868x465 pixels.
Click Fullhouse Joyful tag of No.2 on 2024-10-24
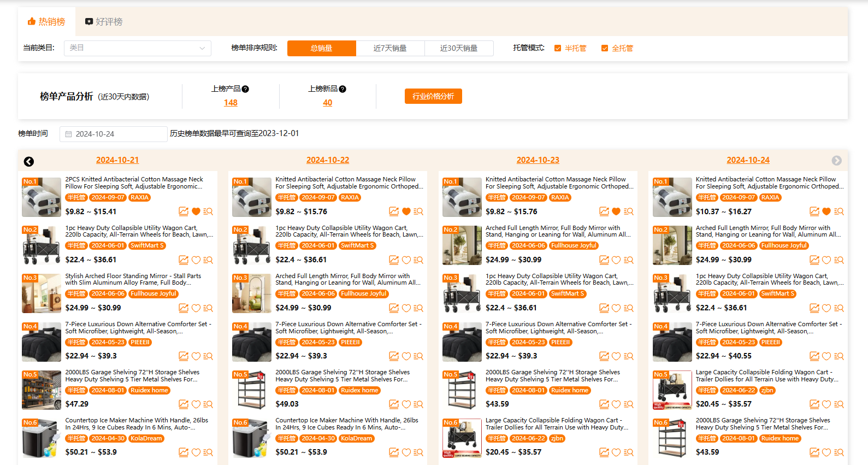pyautogui.click(x=784, y=246)
